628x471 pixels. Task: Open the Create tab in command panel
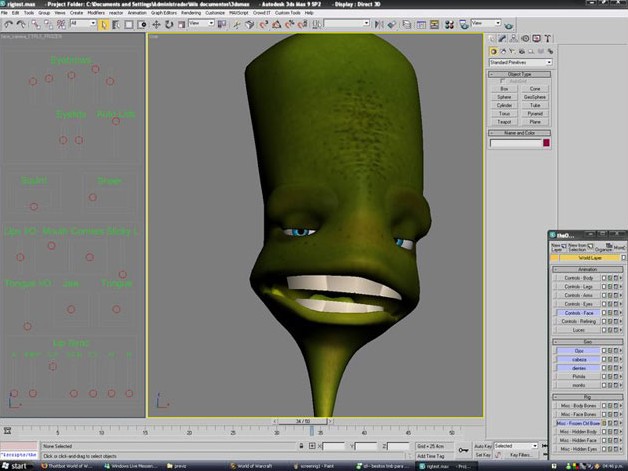(493, 39)
